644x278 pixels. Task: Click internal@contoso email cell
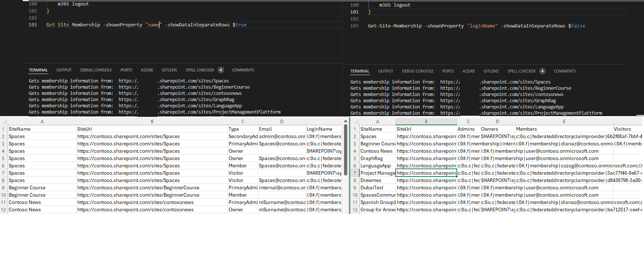coord(282,188)
